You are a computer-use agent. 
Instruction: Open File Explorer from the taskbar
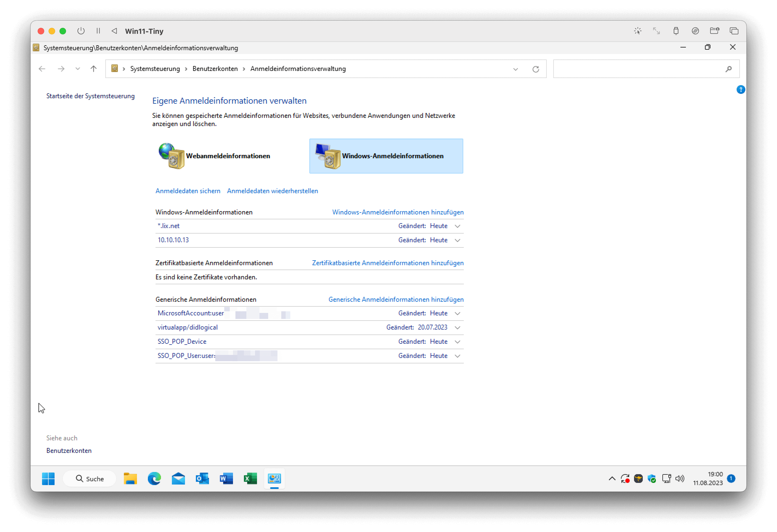coord(130,479)
